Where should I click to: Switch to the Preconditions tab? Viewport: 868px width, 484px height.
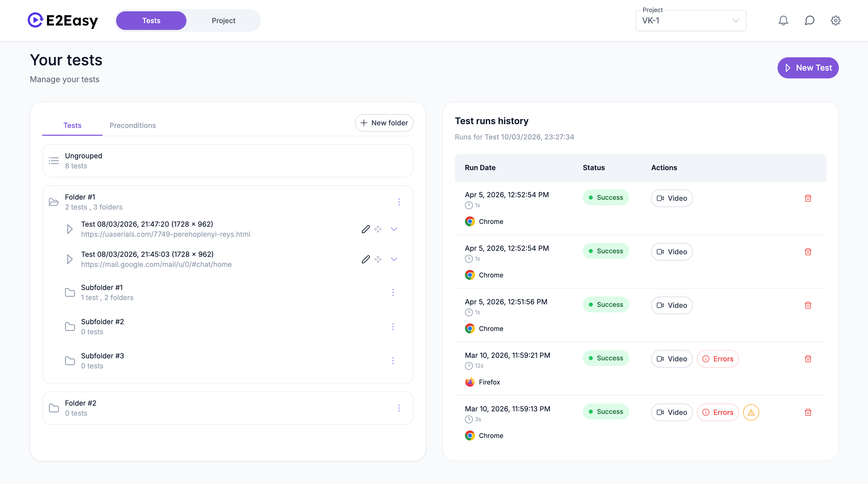click(132, 125)
